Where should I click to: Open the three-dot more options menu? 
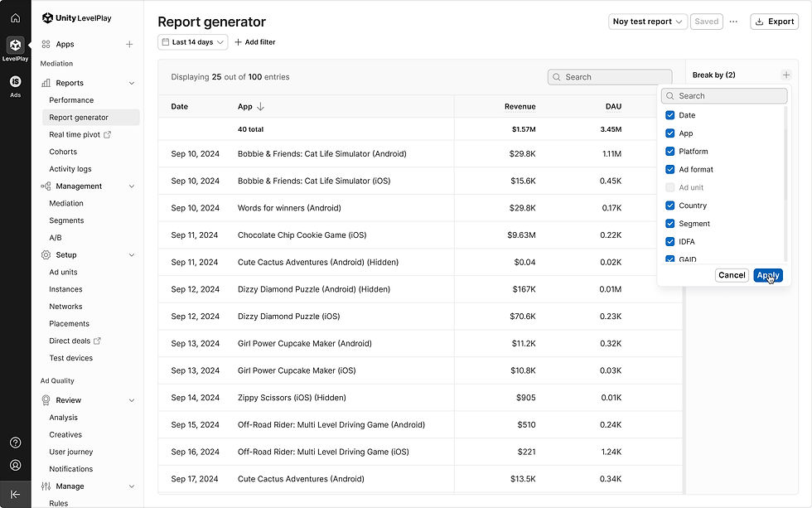[733, 22]
